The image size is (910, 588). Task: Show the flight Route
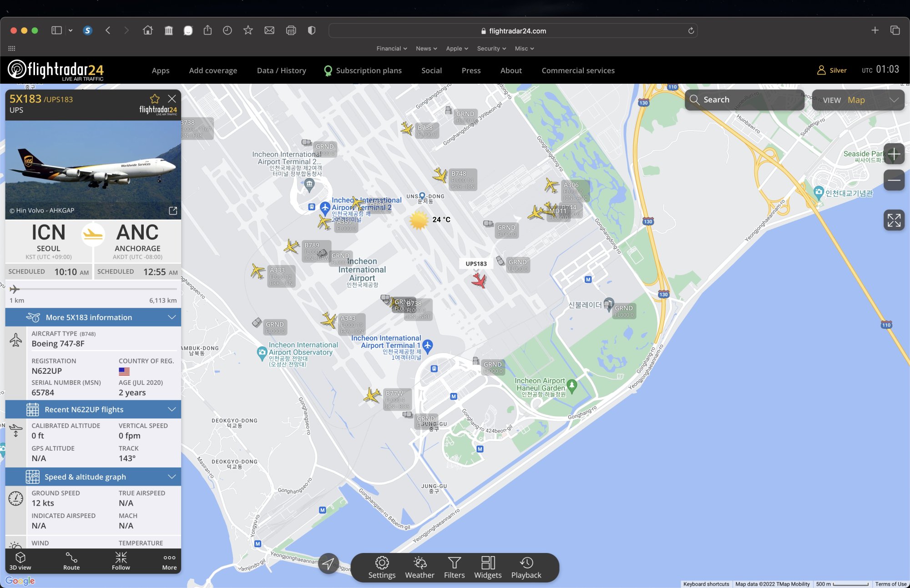pos(71,561)
